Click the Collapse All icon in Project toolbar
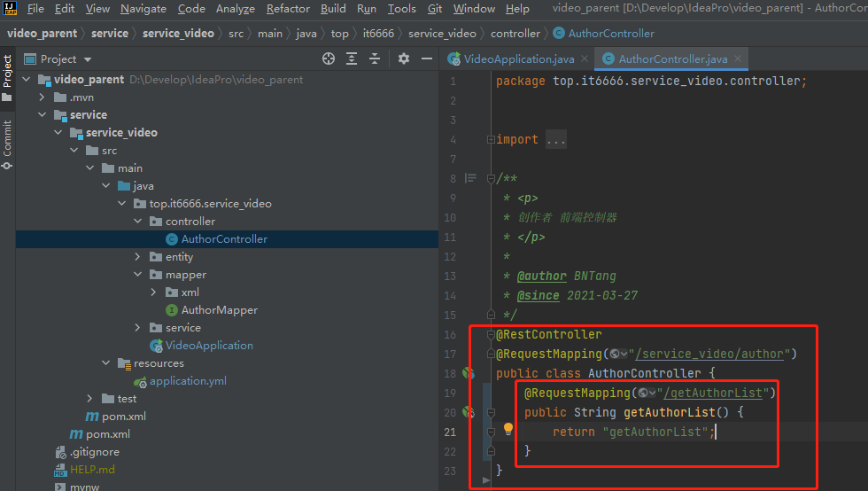The width and height of the screenshot is (868, 491). 375,58
